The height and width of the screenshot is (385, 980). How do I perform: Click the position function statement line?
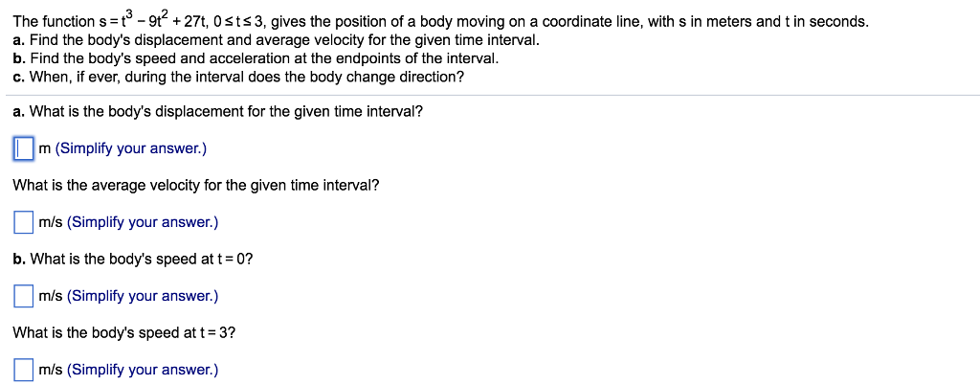440,21
